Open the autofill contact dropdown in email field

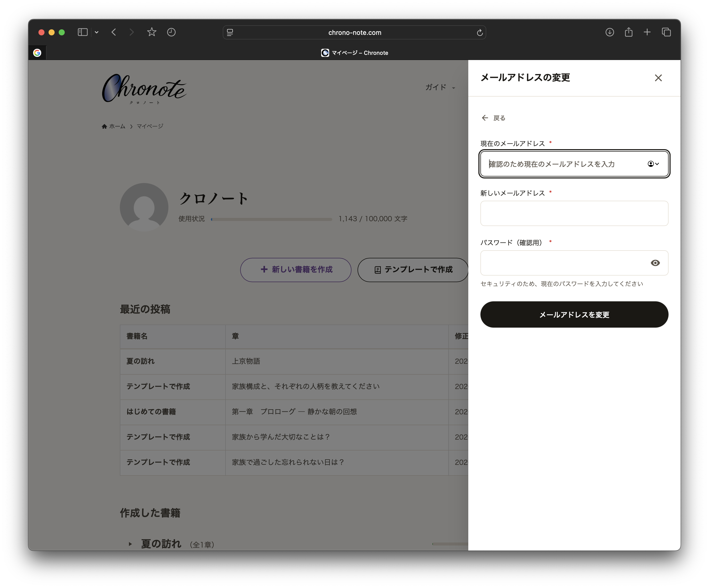[x=653, y=164]
